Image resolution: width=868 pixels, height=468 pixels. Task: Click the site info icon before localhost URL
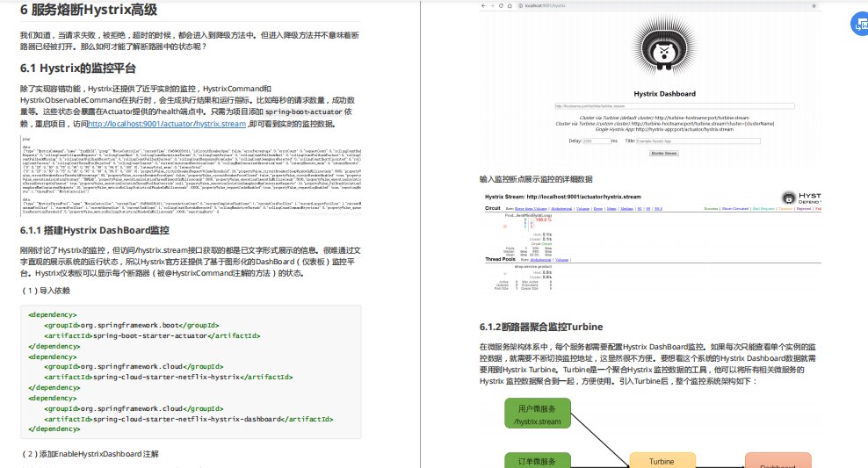[520, 5]
